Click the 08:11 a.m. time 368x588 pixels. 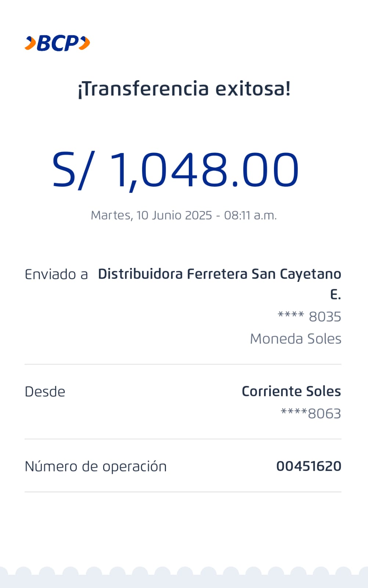[x=250, y=215]
